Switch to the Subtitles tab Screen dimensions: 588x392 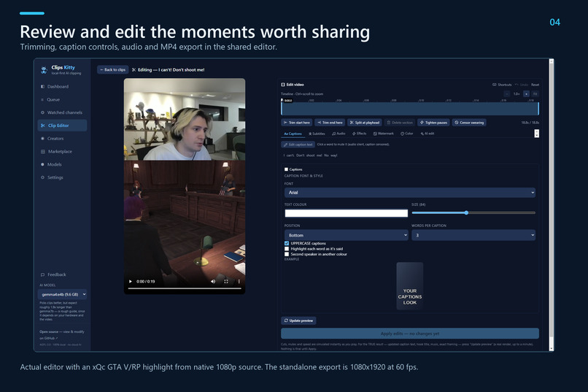point(317,134)
